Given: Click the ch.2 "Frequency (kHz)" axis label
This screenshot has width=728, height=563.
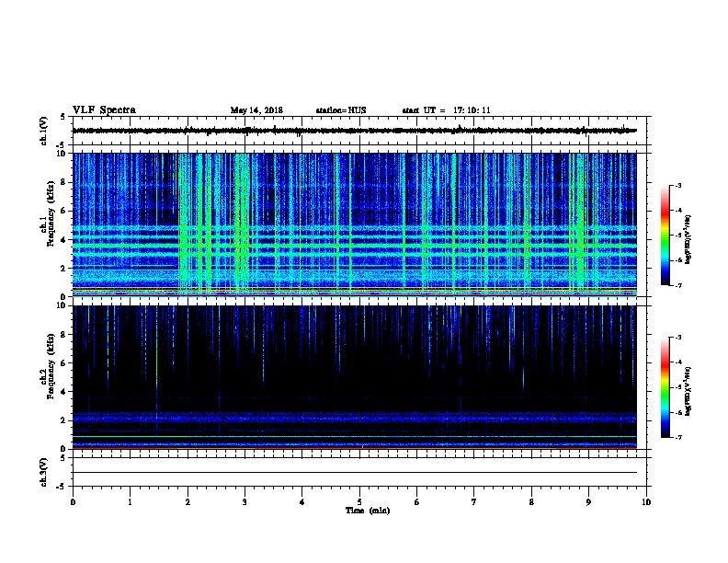Looking at the screenshot, I should (x=51, y=366).
